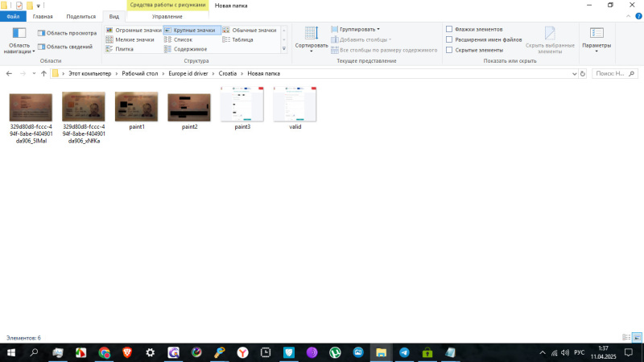
Task: Check the Скрытые элементы checkbox
Action: coord(449,50)
